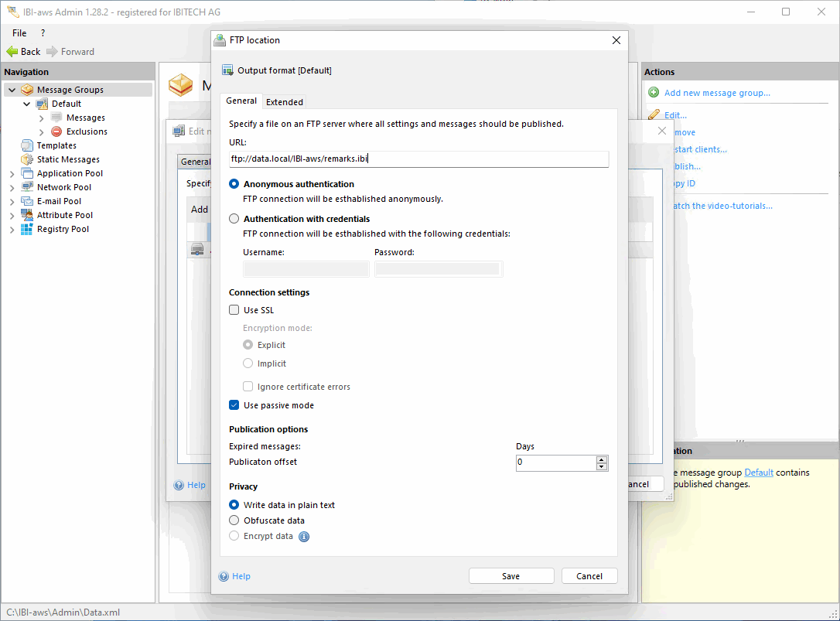Click the Back arrow icon
This screenshot has height=621, width=840.
12,52
